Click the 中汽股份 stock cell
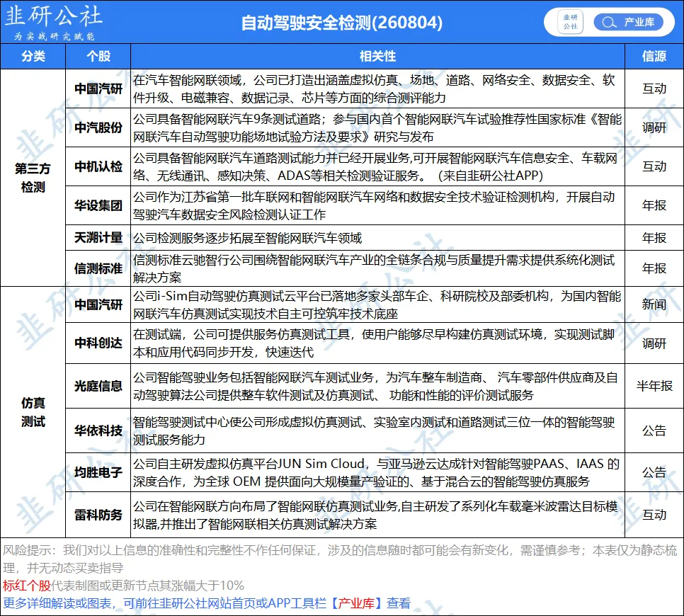684x616 pixels. click(x=98, y=127)
